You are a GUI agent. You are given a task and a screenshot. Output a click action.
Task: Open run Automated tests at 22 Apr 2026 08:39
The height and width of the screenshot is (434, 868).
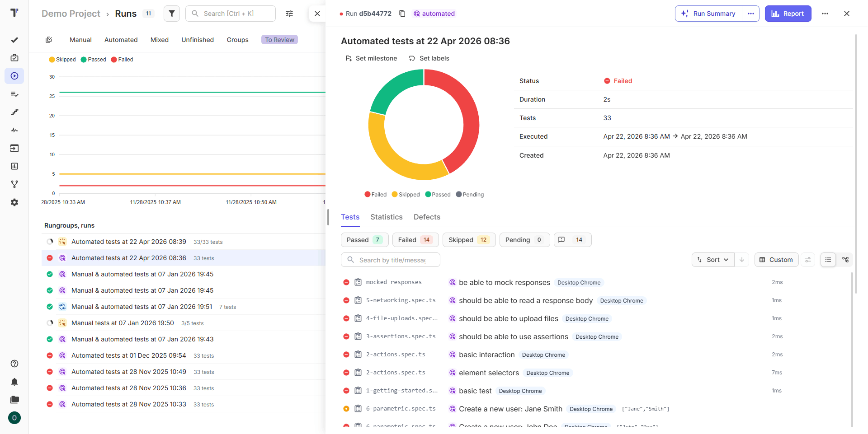(129, 242)
